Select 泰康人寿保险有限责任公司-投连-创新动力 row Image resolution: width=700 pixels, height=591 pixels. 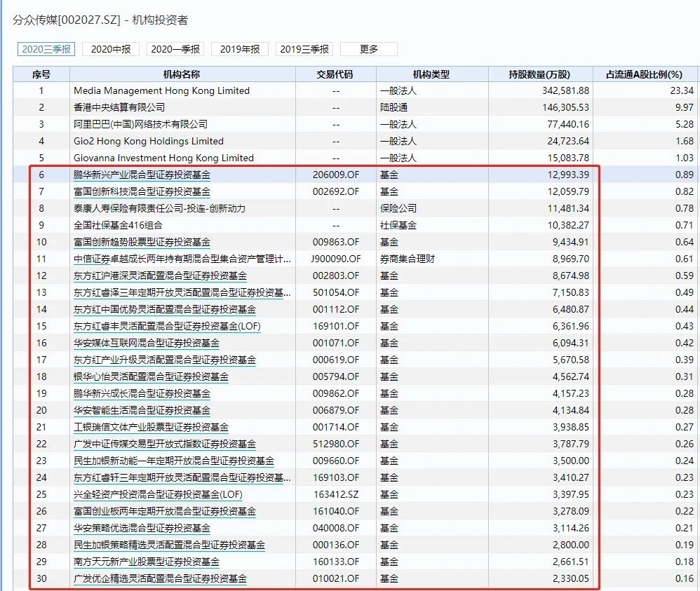click(x=355, y=208)
